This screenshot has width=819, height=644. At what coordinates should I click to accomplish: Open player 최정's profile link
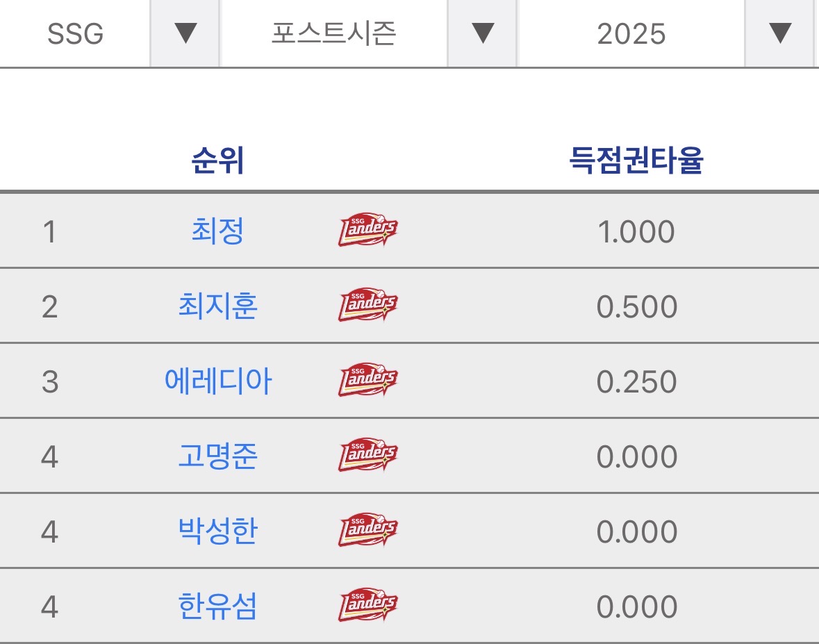coord(217,231)
